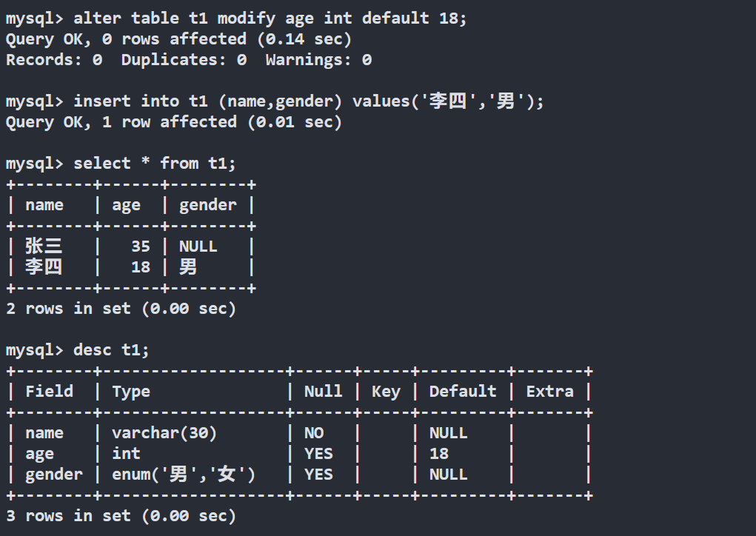Click the Field column header
The height and width of the screenshot is (536, 756).
50,392
